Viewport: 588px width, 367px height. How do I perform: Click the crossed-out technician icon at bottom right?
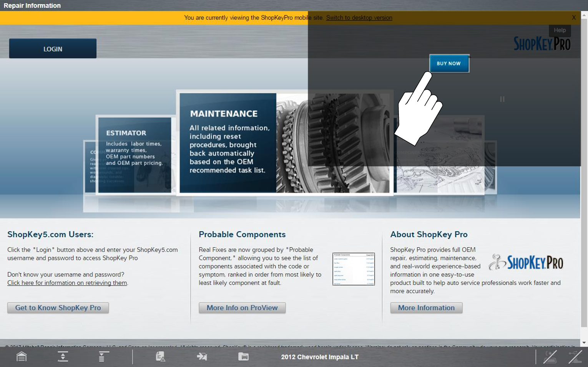coord(550,357)
